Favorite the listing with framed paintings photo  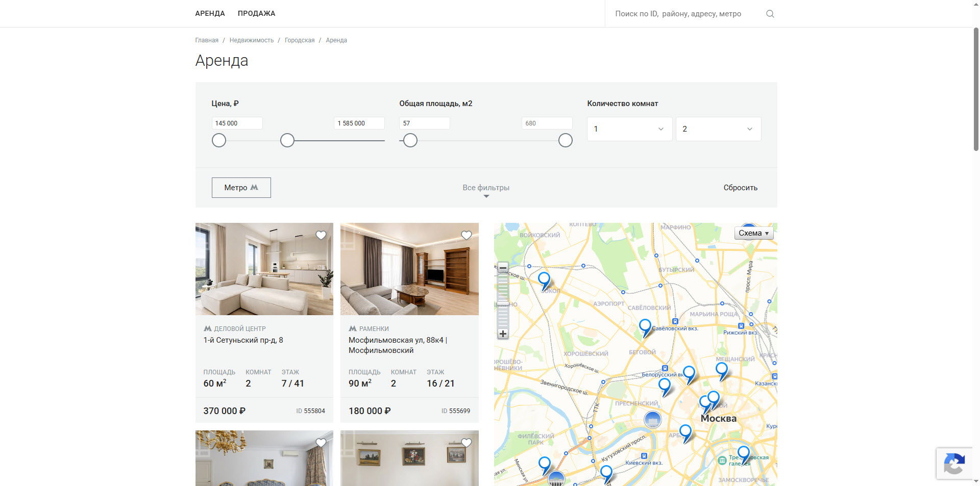pyautogui.click(x=467, y=443)
